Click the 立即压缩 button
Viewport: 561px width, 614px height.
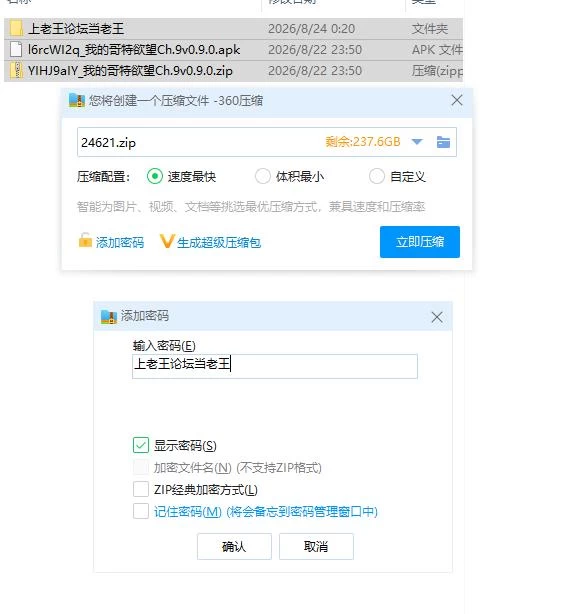click(x=420, y=242)
